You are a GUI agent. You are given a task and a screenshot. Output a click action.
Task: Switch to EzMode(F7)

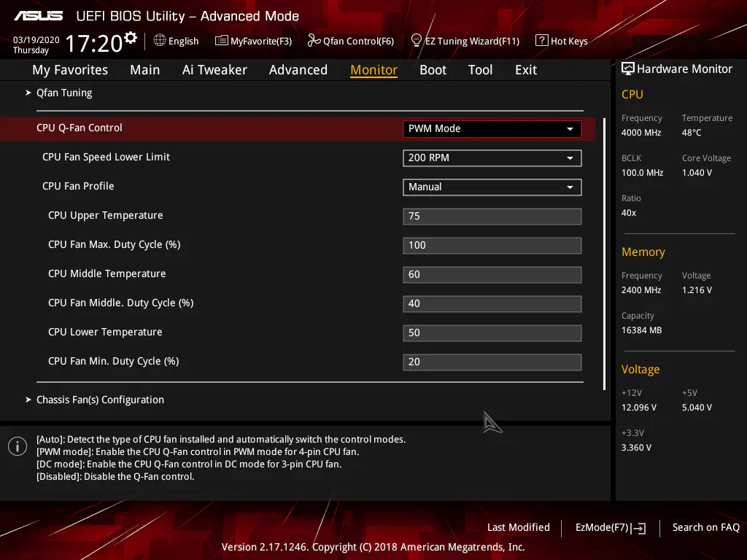(x=610, y=527)
